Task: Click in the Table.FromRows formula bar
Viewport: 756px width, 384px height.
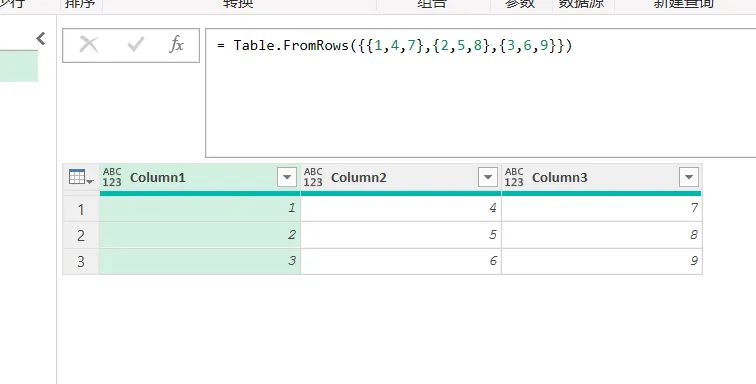Action: click(x=481, y=93)
